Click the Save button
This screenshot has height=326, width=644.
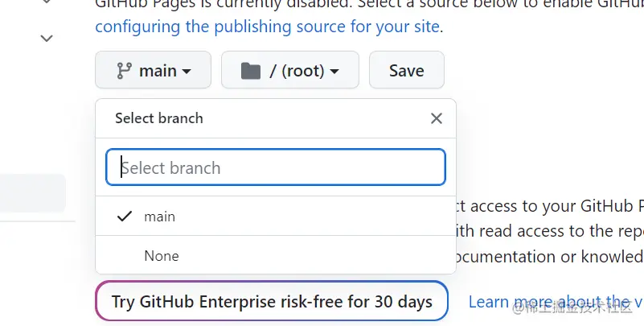coord(407,70)
